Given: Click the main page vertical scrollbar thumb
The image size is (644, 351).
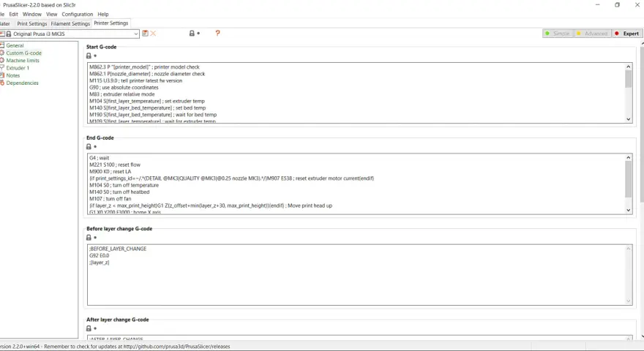Looking at the screenshot, I should pos(642,123).
